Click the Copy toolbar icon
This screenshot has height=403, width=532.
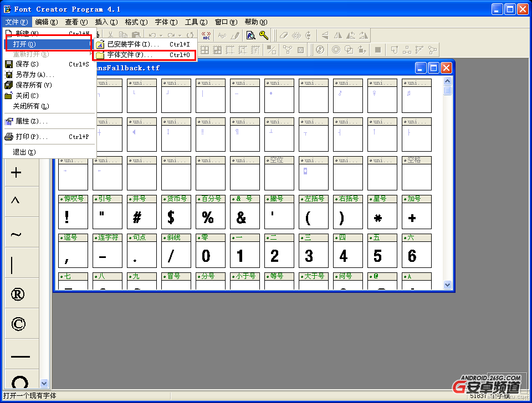click(123, 35)
